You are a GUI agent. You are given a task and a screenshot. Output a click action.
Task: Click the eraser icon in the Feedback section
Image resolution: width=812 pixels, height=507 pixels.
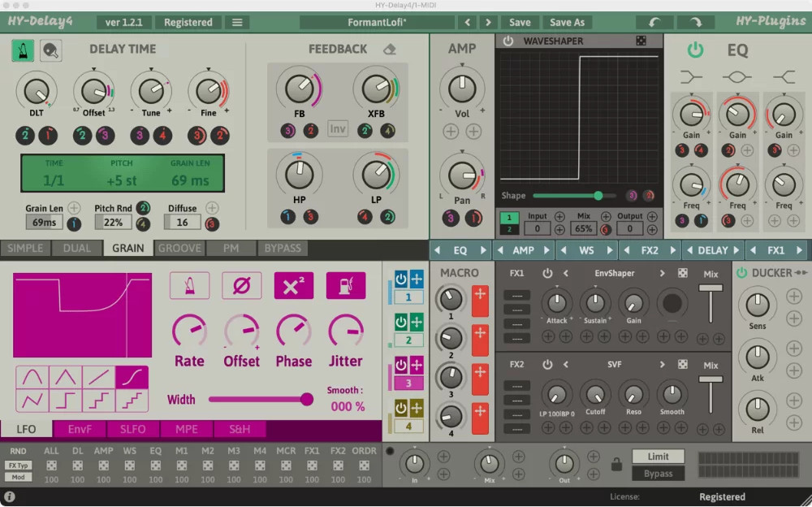pyautogui.click(x=389, y=48)
